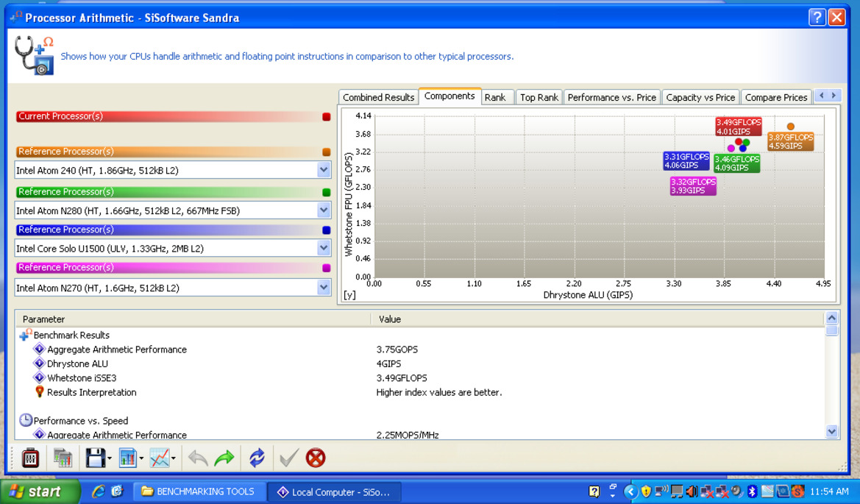Click the magenta Reference Processor color swatch
860x504 pixels.
coord(327,268)
